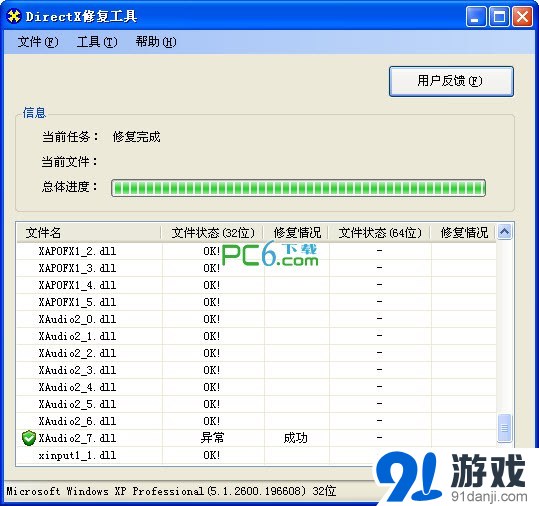Click the scroll up arrow of file list
The height and width of the screenshot is (506, 539).
click(x=504, y=232)
